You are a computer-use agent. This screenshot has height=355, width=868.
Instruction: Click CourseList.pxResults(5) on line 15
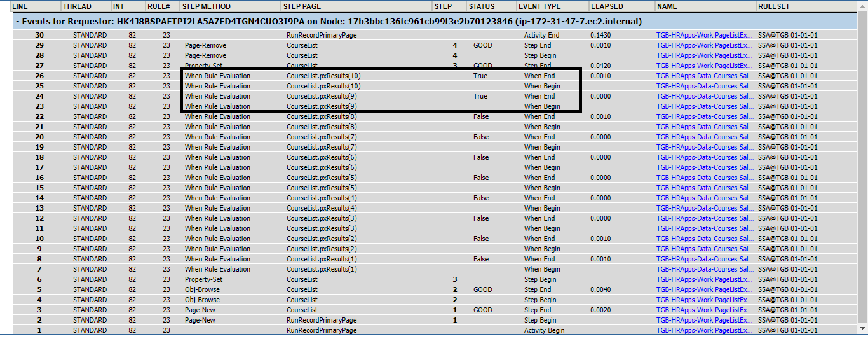point(322,188)
